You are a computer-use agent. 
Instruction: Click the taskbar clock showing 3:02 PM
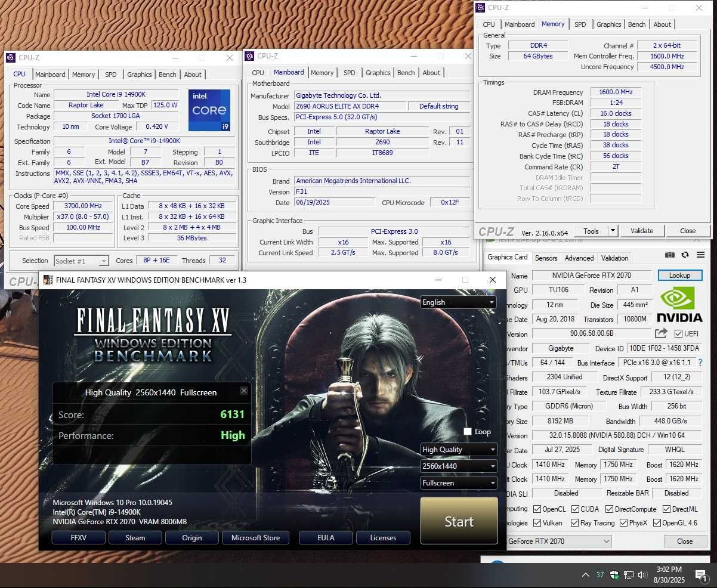click(668, 575)
